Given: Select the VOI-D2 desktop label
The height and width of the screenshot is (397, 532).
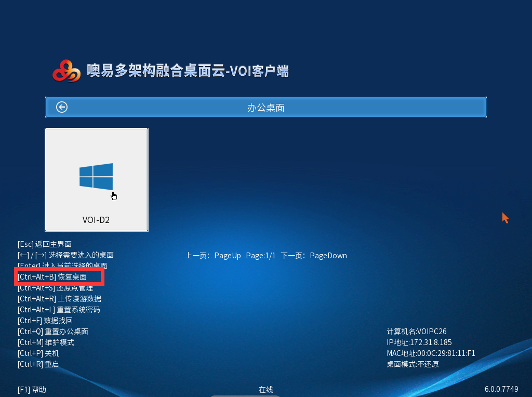Looking at the screenshot, I should [96, 220].
